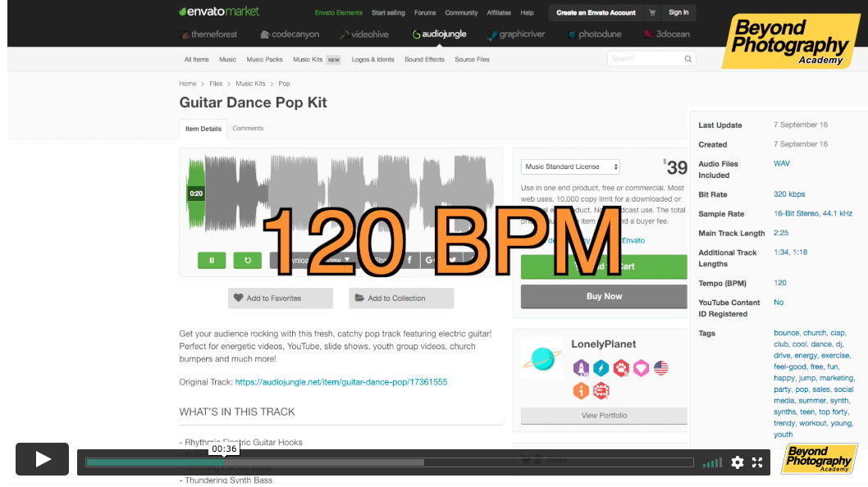Go to VideoHive marketplace

(364, 34)
